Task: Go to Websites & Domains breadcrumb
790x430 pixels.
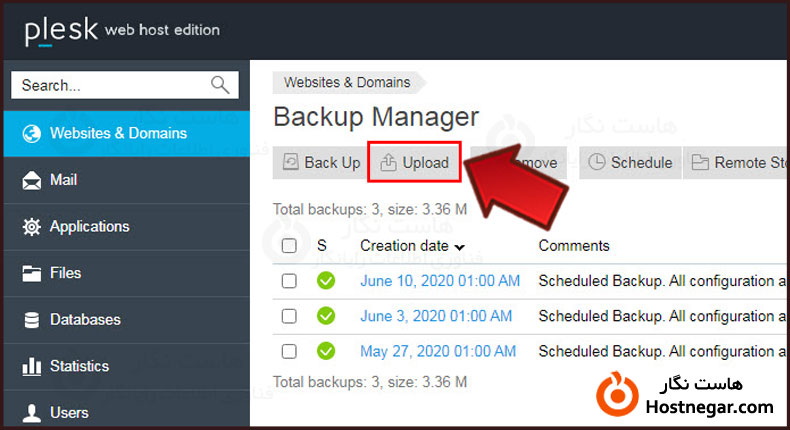Action: pyautogui.click(x=347, y=83)
